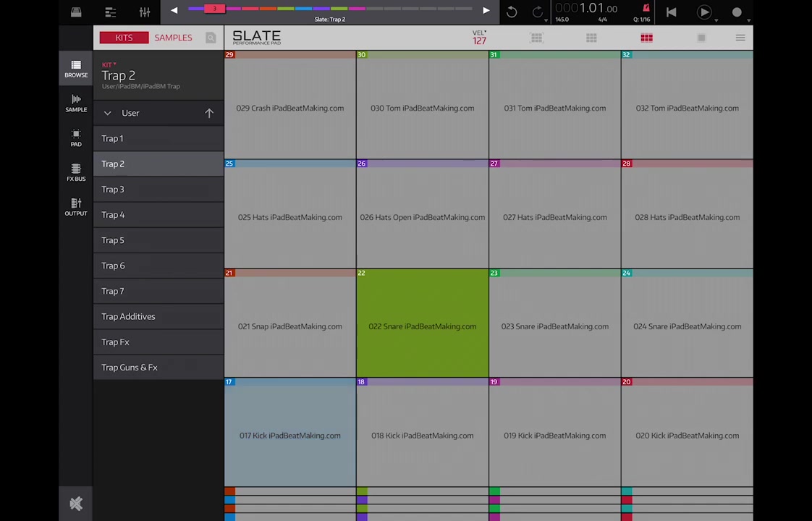
Task: Open the hamburger menu at top right
Action: click(740, 38)
